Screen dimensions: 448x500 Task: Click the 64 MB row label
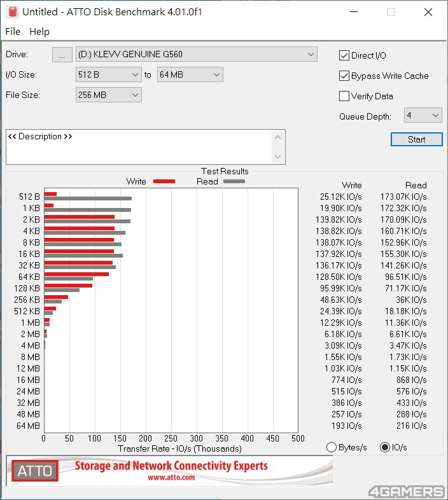(x=28, y=426)
